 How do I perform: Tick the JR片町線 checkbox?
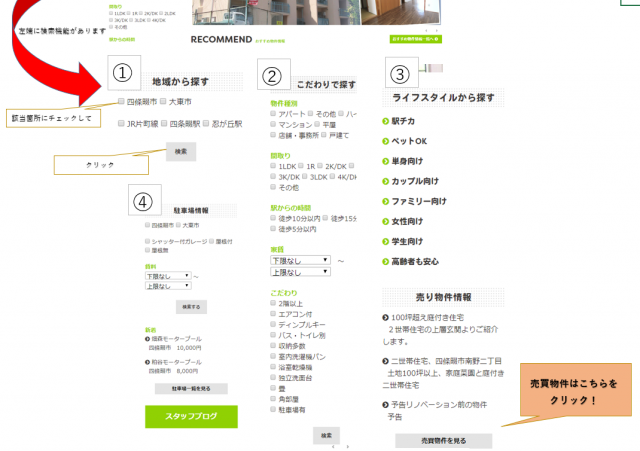[x=121, y=124]
